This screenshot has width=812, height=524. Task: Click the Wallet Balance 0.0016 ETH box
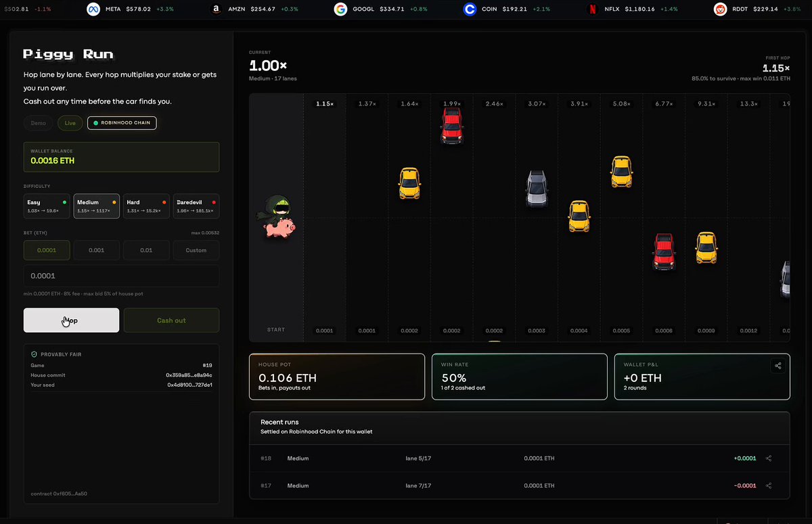point(121,157)
